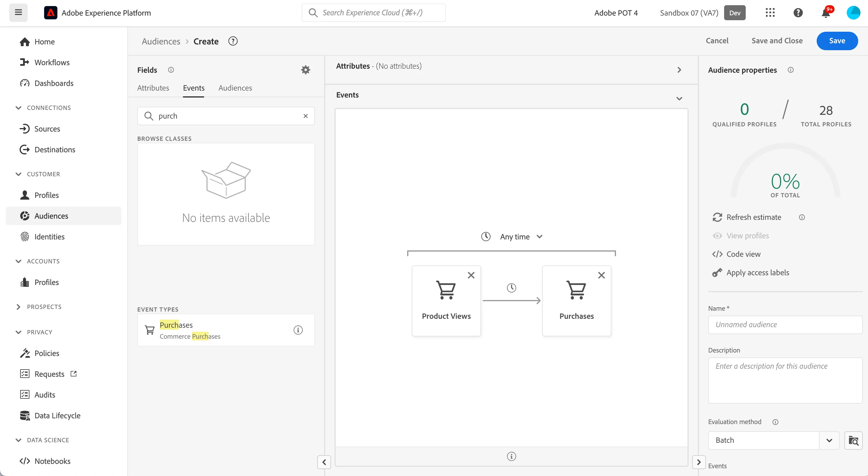Screen dimensions: 868x476
Task: Open Fields settings gear
Action: (306, 70)
